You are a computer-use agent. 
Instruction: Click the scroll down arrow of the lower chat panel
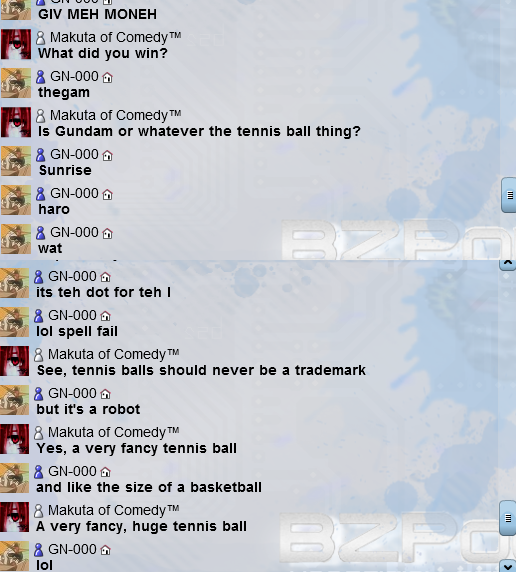click(x=508, y=566)
